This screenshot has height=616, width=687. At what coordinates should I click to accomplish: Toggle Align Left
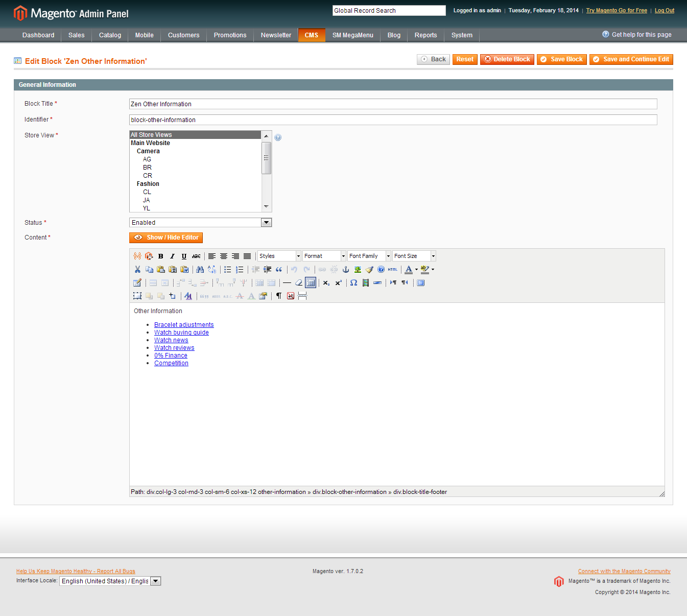[211, 256]
